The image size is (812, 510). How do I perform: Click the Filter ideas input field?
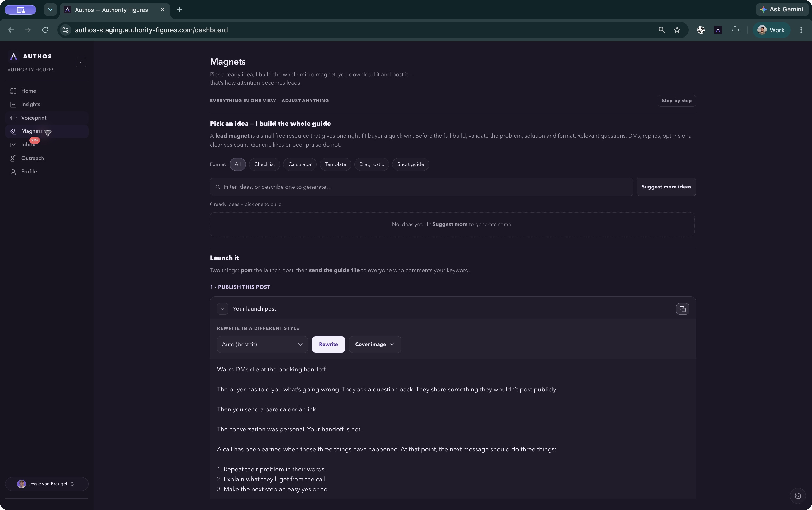[421, 187]
